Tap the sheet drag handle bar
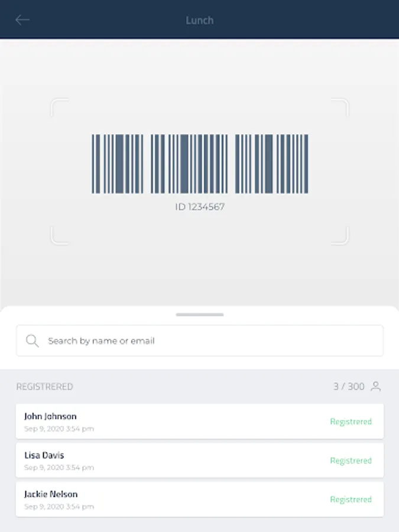399x532 pixels. click(x=200, y=314)
